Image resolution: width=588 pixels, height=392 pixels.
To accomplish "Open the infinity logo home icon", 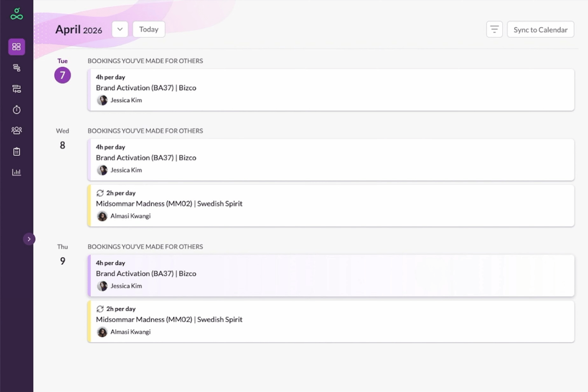I will click(17, 14).
